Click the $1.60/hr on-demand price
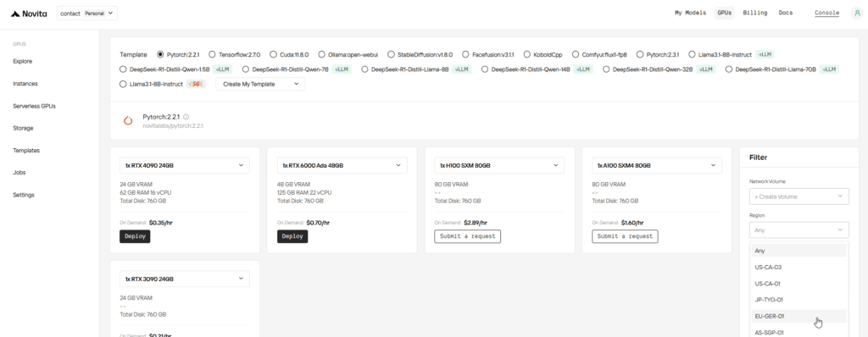 coord(632,223)
